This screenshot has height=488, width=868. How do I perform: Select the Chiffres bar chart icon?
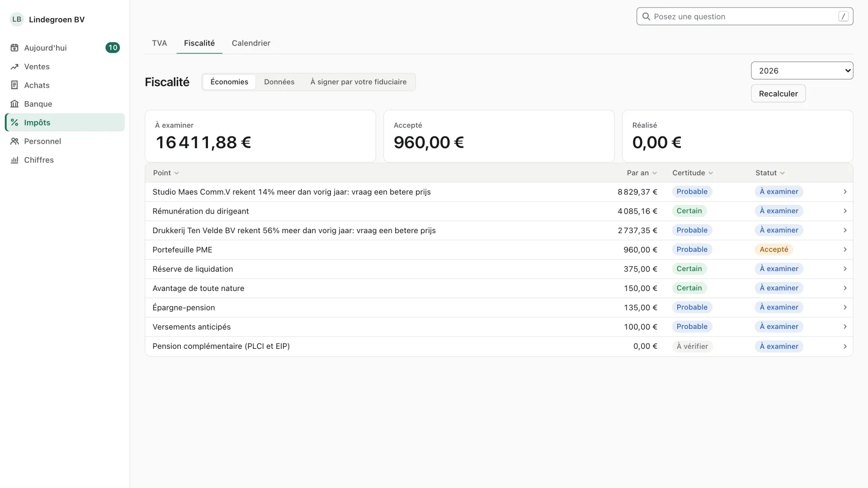pyautogui.click(x=14, y=160)
